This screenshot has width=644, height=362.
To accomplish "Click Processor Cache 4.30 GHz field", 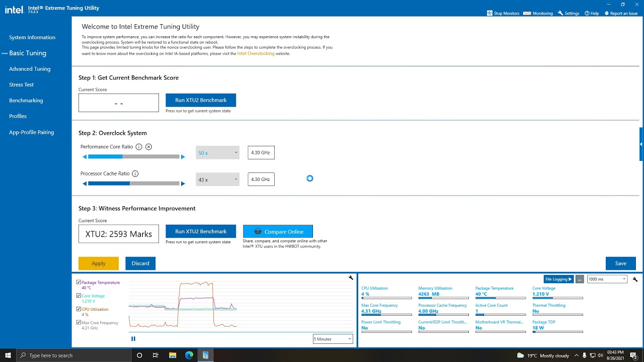I will (x=261, y=179).
